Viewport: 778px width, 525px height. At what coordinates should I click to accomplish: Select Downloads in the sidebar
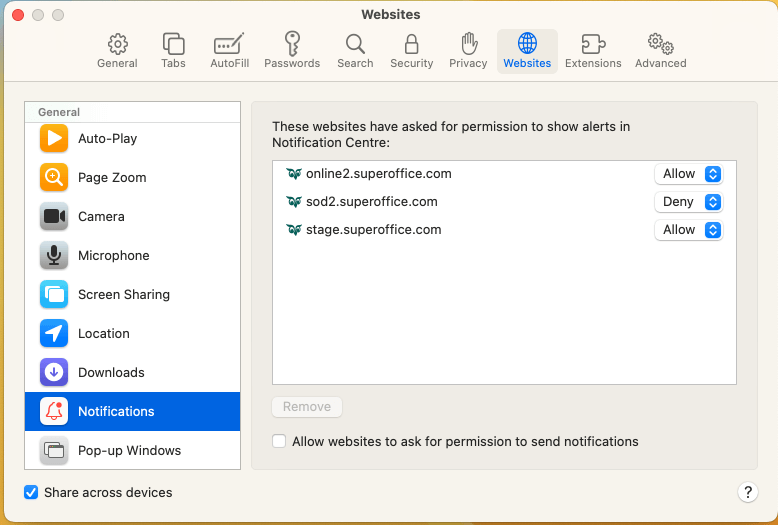tap(132, 372)
